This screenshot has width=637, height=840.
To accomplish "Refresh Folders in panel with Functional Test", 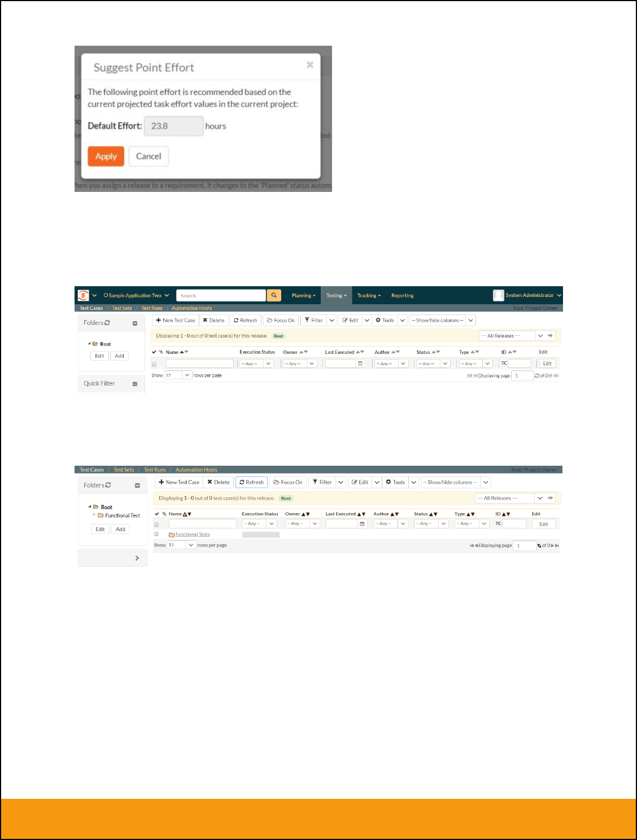I will coord(108,485).
